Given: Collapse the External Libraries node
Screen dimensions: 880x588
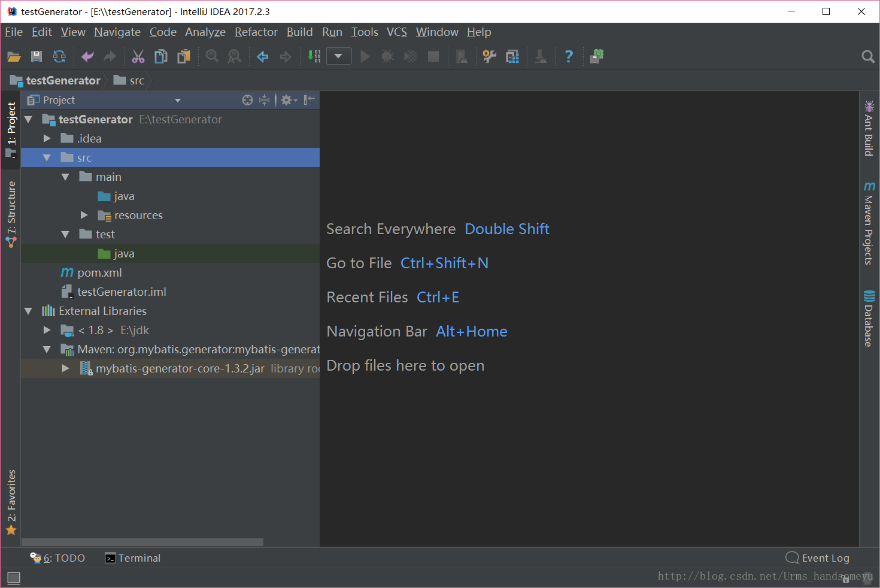Looking at the screenshot, I should [28, 311].
